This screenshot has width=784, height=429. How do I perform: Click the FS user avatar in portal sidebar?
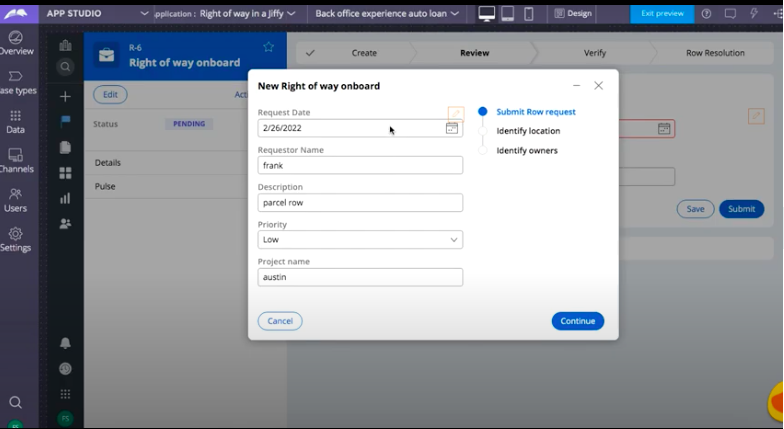(65, 418)
